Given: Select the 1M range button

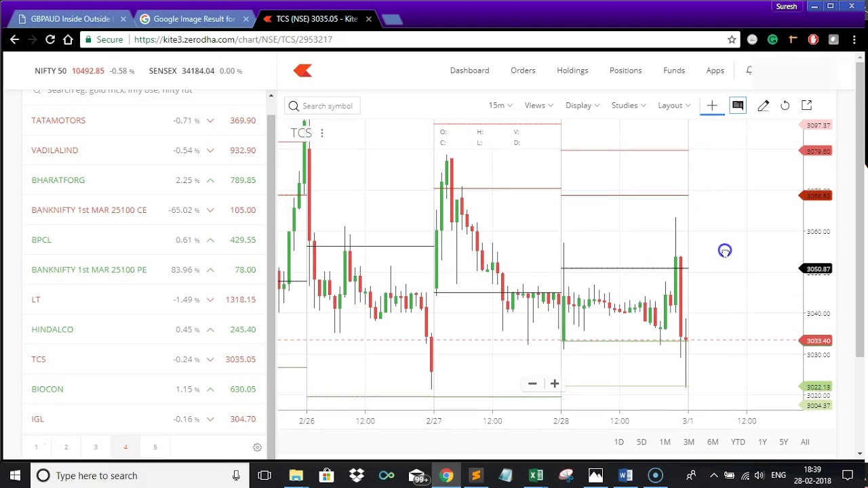Looking at the screenshot, I should tap(665, 442).
